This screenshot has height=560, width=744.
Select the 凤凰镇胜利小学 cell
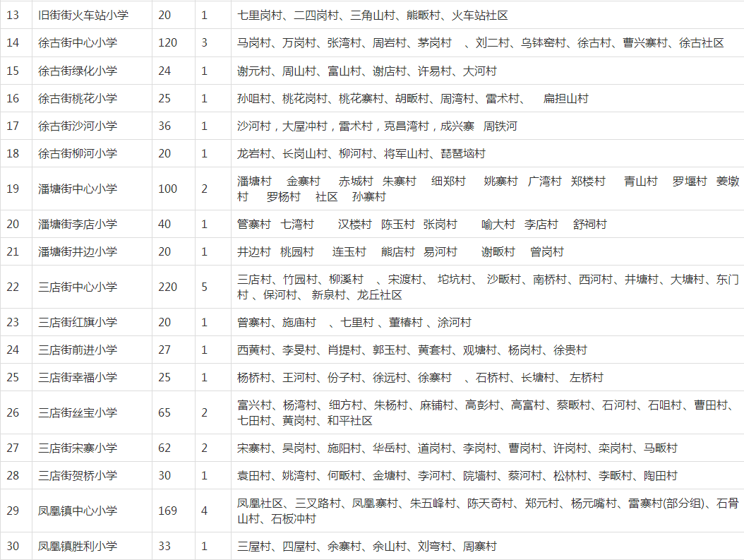point(78,547)
